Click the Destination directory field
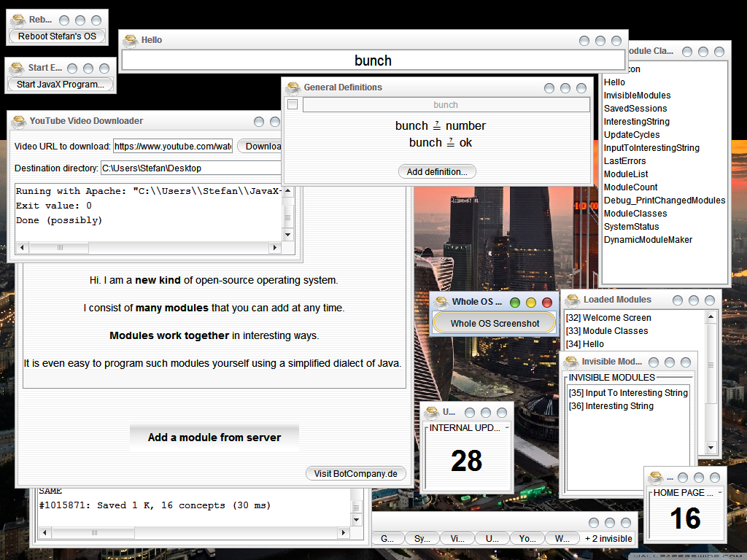This screenshot has height=560, width=747. point(191,168)
